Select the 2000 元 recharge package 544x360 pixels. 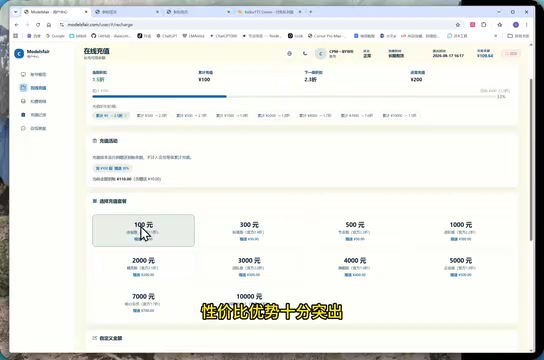pos(143,266)
